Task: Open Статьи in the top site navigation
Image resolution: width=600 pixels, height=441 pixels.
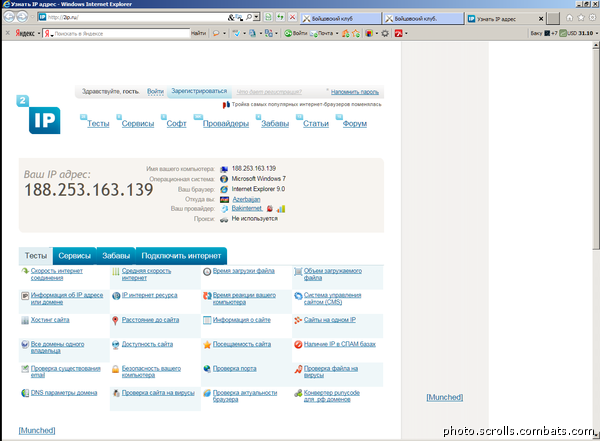Action: click(x=316, y=124)
